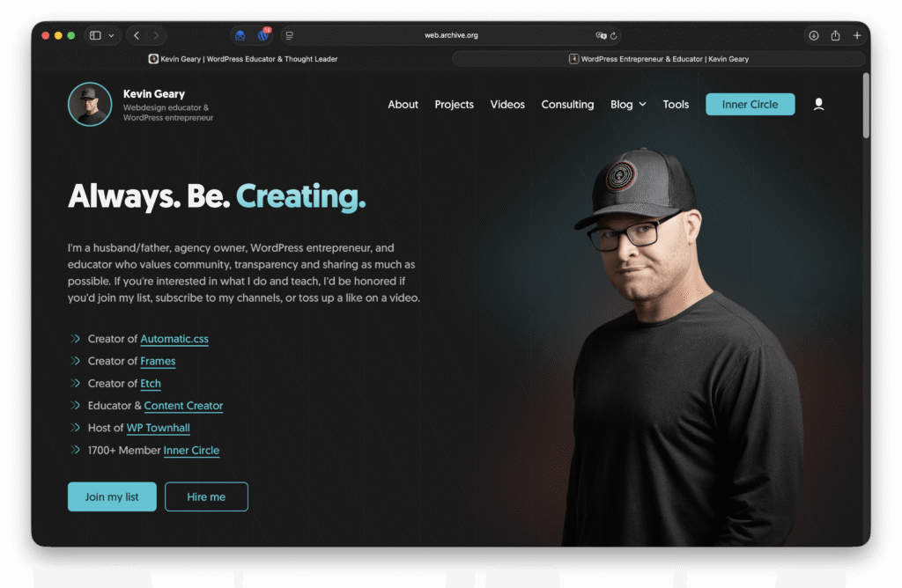The width and height of the screenshot is (902, 588).
Task: Open the Safari downloads icon
Action: click(813, 35)
